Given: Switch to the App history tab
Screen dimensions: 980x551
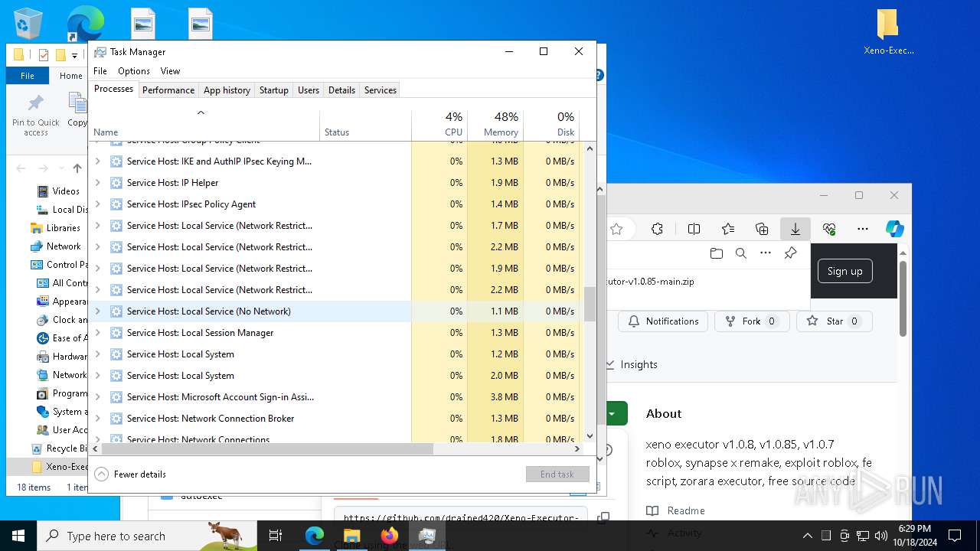Looking at the screenshot, I should pyautogui.click(x=227, y=90).
